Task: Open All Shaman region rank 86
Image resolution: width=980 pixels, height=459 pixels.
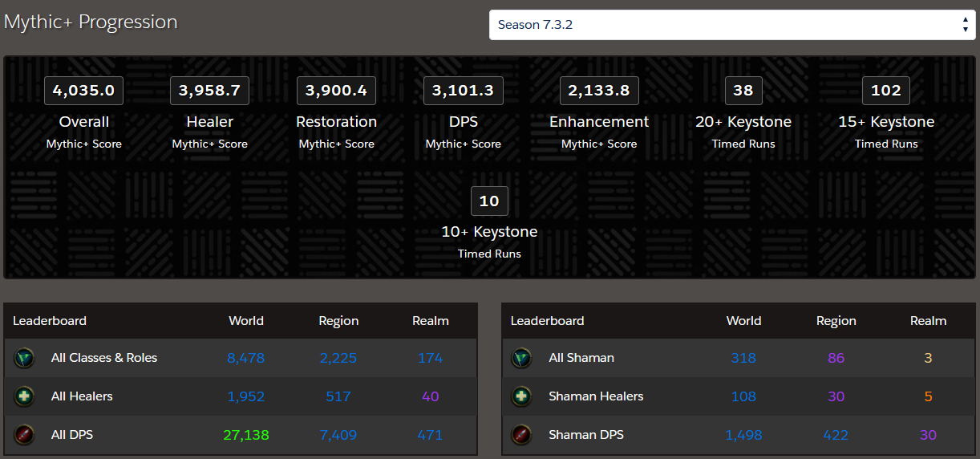Action: [x=836, y=358]
